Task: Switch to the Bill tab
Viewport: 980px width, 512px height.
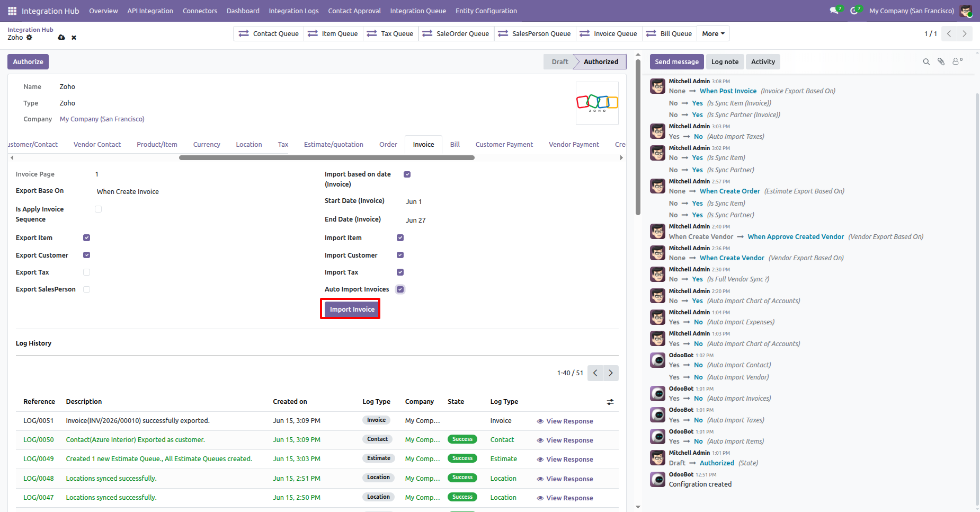Action: click(455, 145)
